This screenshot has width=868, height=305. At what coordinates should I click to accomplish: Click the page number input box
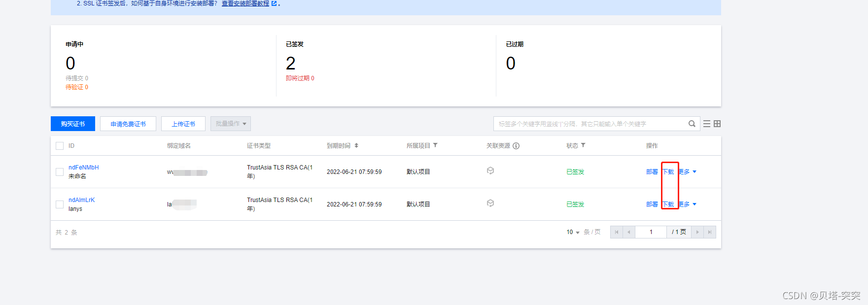(x=651, y=232)
